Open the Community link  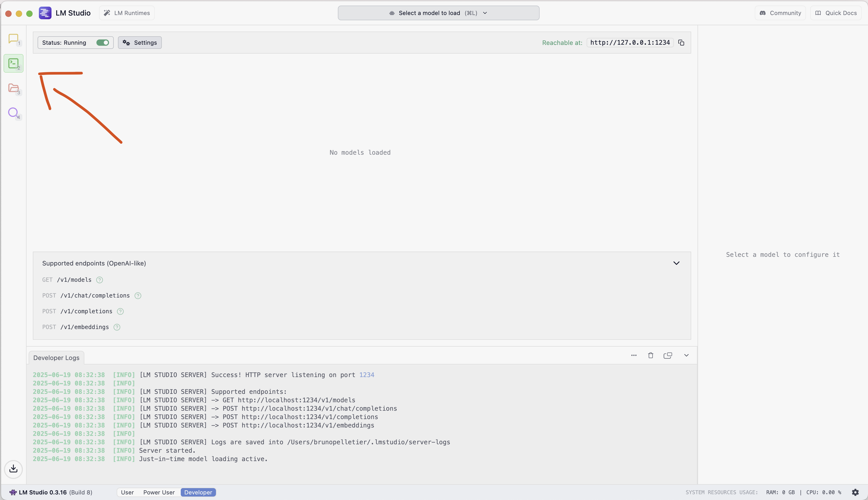(780, 13)
